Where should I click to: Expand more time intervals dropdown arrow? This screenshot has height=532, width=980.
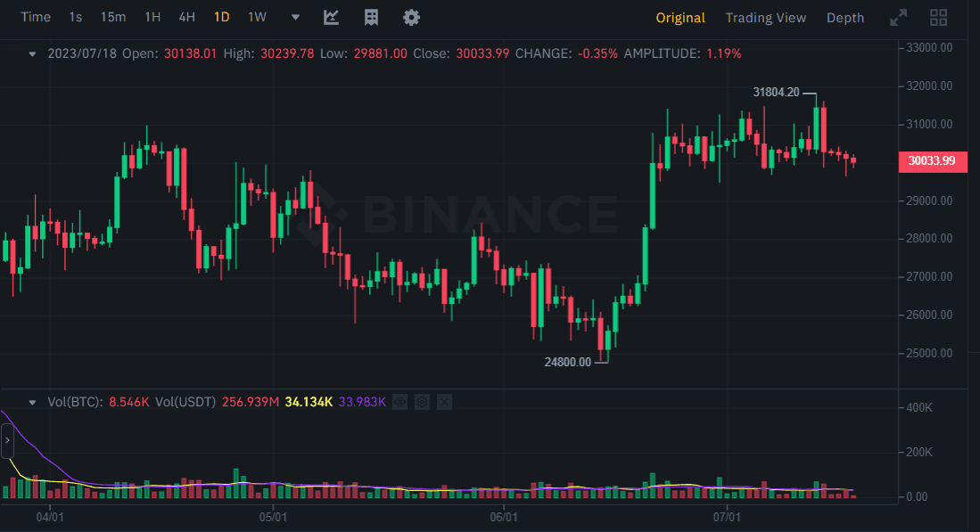point(296,18)
